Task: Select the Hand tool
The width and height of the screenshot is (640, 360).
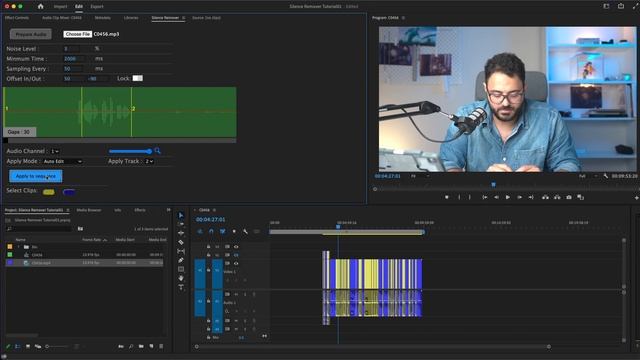Action: (x=181, y=278)
